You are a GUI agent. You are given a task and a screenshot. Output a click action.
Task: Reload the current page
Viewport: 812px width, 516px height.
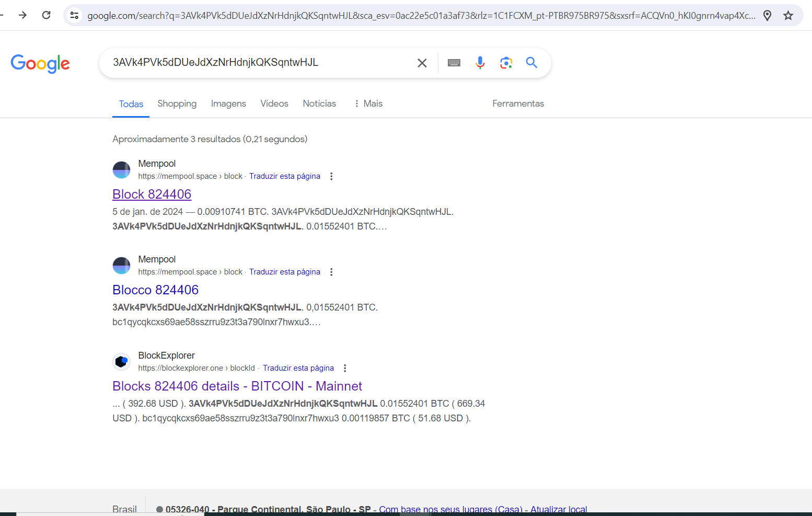47,15
